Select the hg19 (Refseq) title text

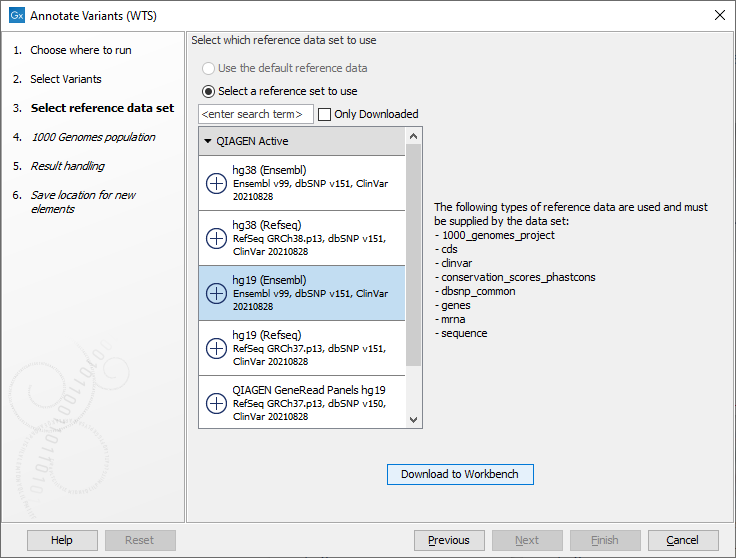[x=267, y=335]
